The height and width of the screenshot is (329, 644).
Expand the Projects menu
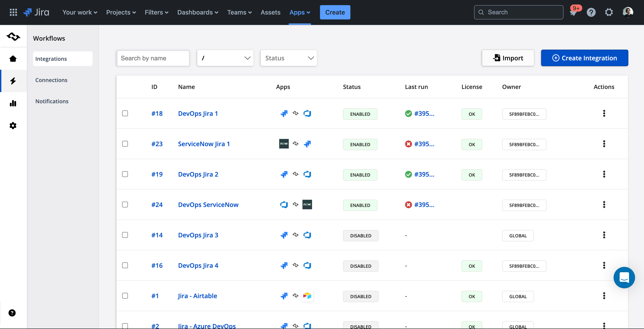(x=121, y=12)
